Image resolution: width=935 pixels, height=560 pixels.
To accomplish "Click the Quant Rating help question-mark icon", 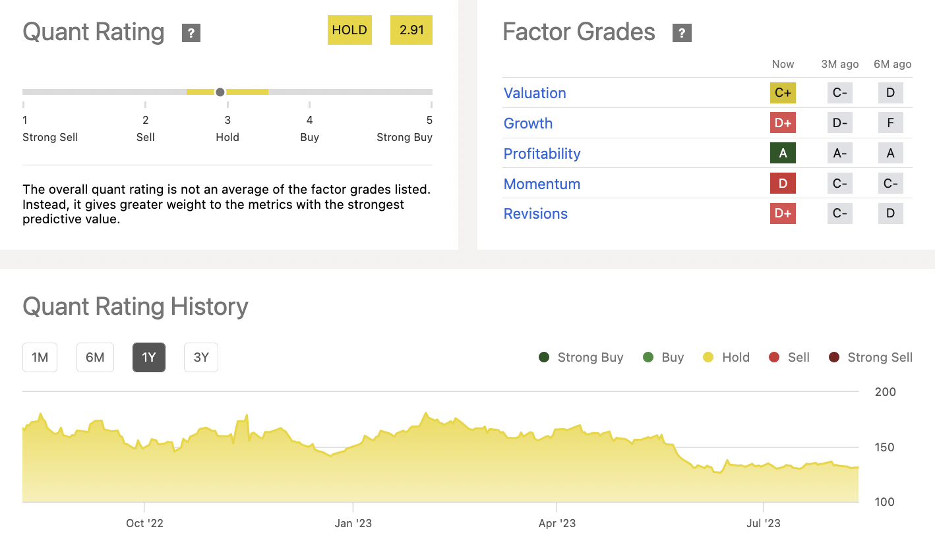I will (x=191, y=33).
